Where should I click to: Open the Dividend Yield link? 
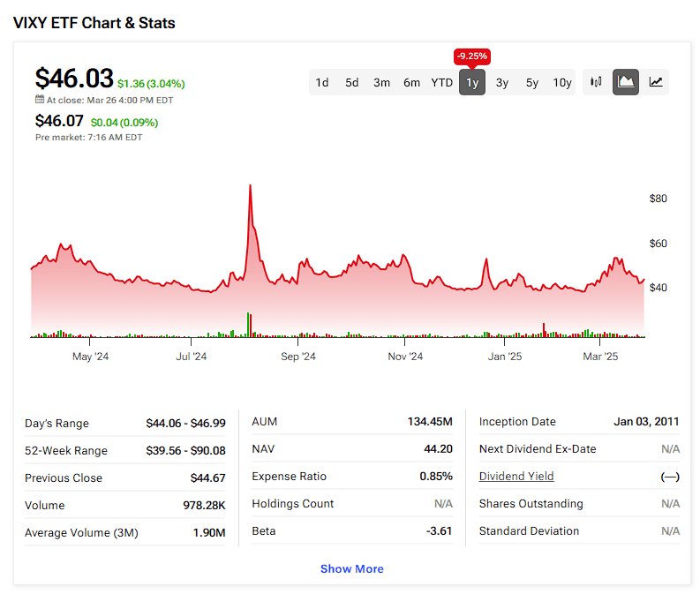[516, 477]
